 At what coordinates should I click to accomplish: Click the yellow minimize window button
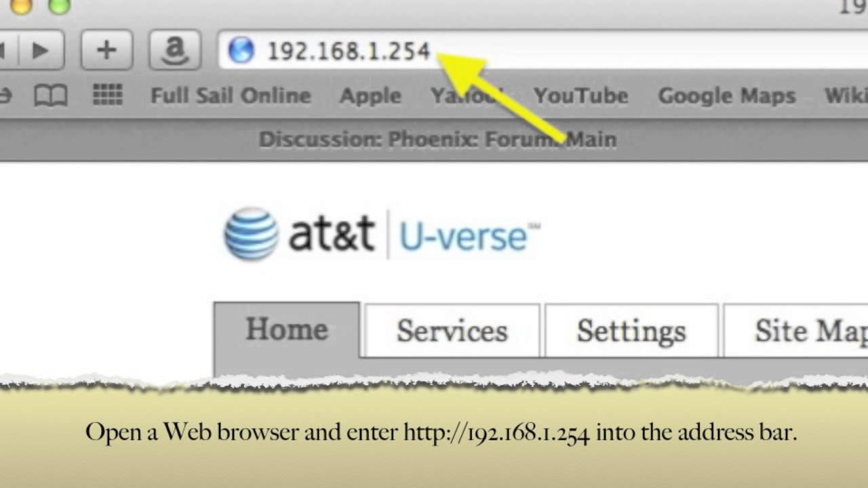[22, 6]
